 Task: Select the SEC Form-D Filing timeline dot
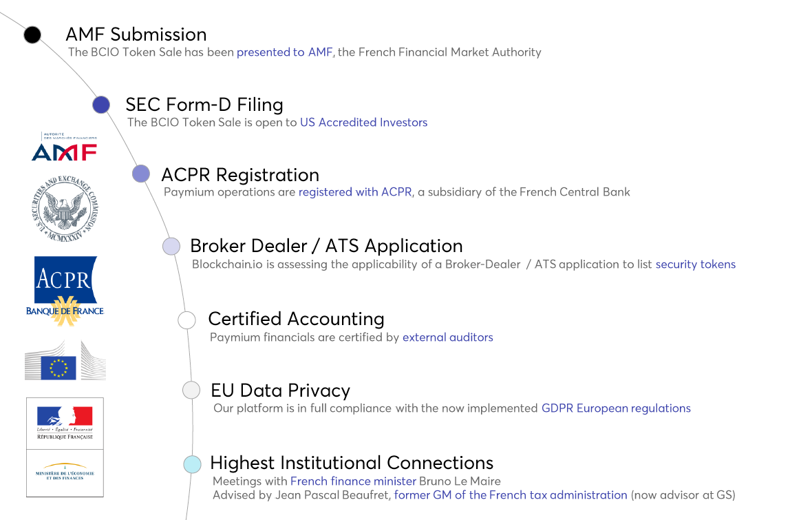pyautogui.click(x=101, y=105)
